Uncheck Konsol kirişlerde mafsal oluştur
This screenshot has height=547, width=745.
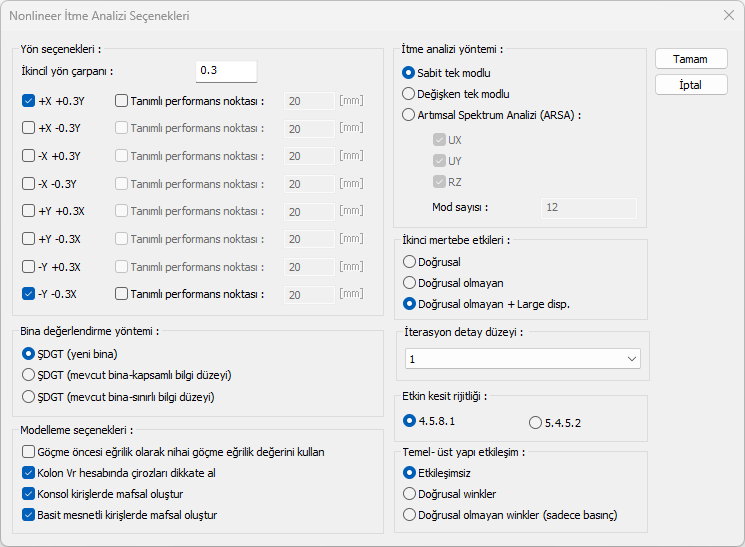click(28, 494)
